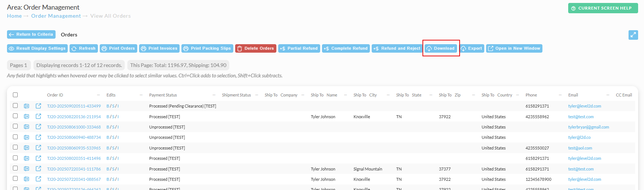The height and width of the screenshot is (190, 644).
Task: Click 'Processed (Pending Clearance) [TEST]' payment status
Action: coord(183,106)
